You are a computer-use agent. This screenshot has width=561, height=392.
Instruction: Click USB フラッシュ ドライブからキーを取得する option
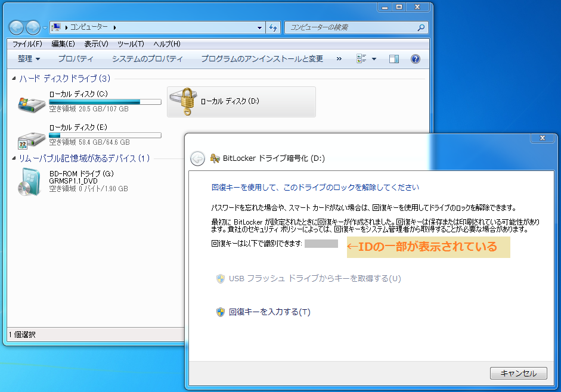(315, 278)
